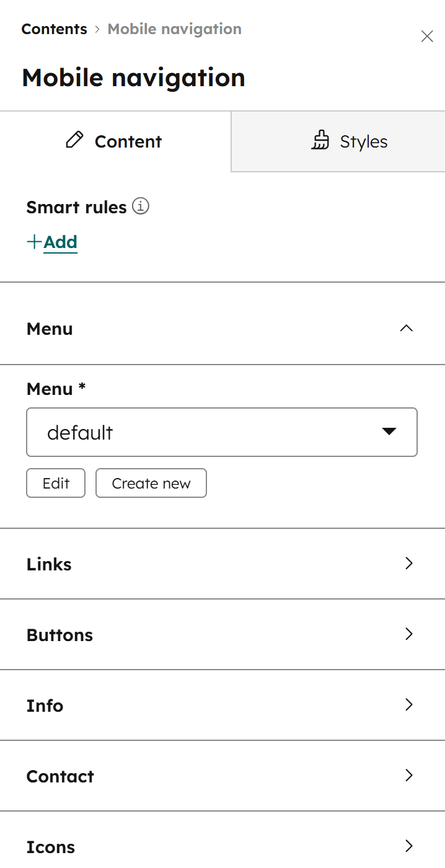445x868 pixels.
Task: Click the plus icon next to Add
Action: pos(33,242)
